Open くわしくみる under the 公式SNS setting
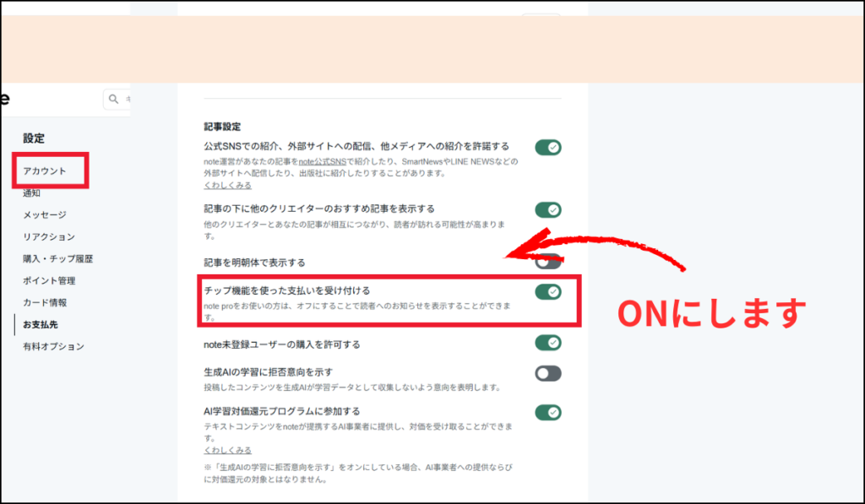Viewport: 865px width, 504px height. [x=227, y=184]
